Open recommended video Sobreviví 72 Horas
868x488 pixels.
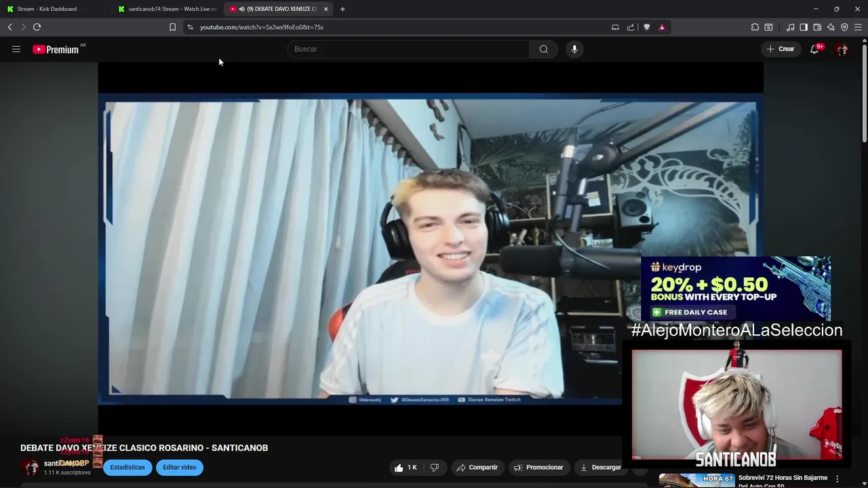[783, 481]
